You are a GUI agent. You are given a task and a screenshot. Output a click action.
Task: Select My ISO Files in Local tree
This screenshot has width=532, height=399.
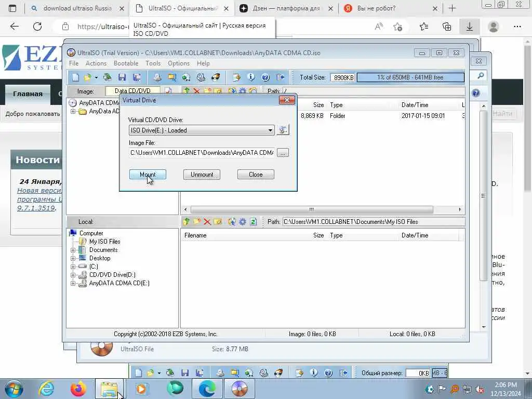coord(104,242)
